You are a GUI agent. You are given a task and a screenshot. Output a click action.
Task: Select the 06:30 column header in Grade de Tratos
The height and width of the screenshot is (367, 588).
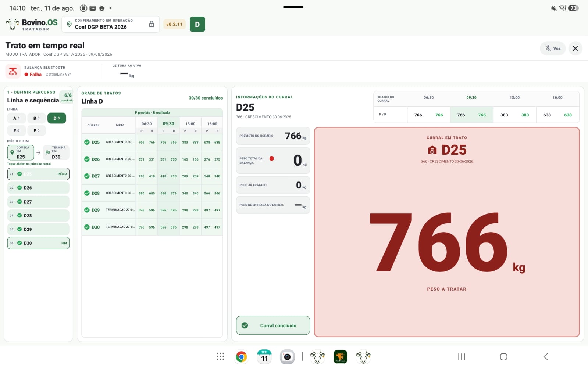(147, 124)
